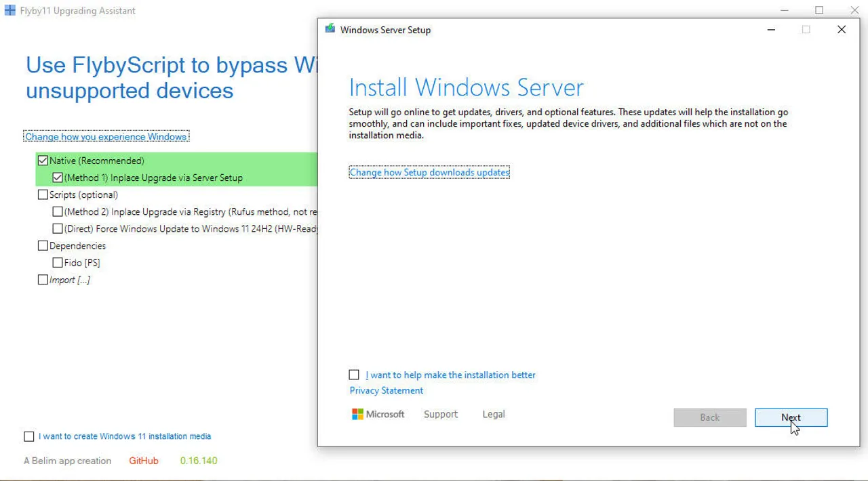Viewport: 868px width, 481px height.
Task: Close the Windows Server Setup window
Action: click(842, 30)
